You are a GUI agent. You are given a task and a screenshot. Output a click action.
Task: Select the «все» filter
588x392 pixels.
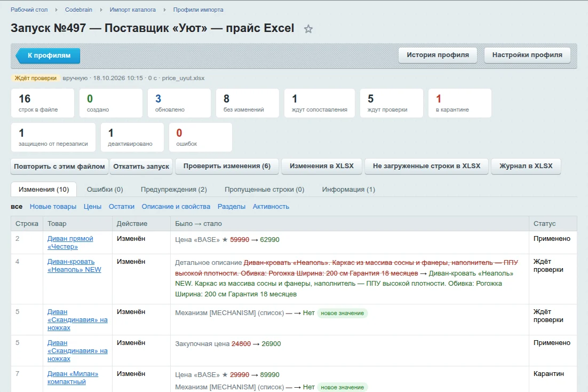(17, 207)
